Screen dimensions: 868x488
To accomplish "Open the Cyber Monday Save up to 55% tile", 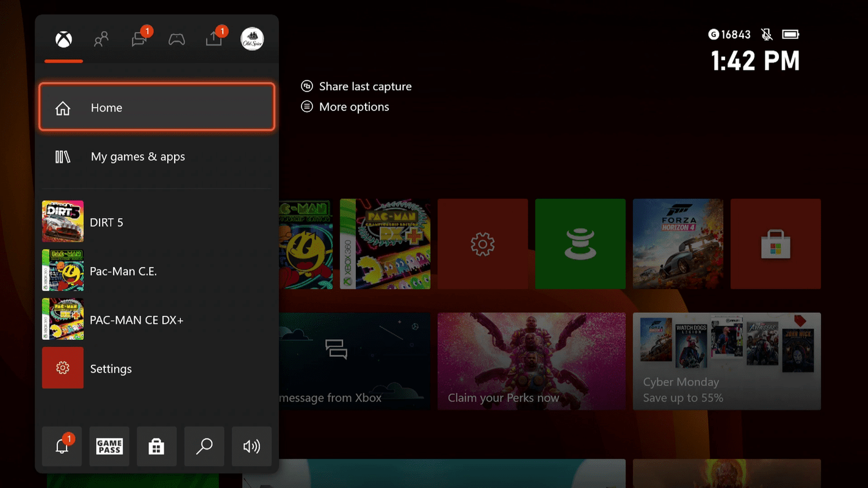I will click(727, 361).
